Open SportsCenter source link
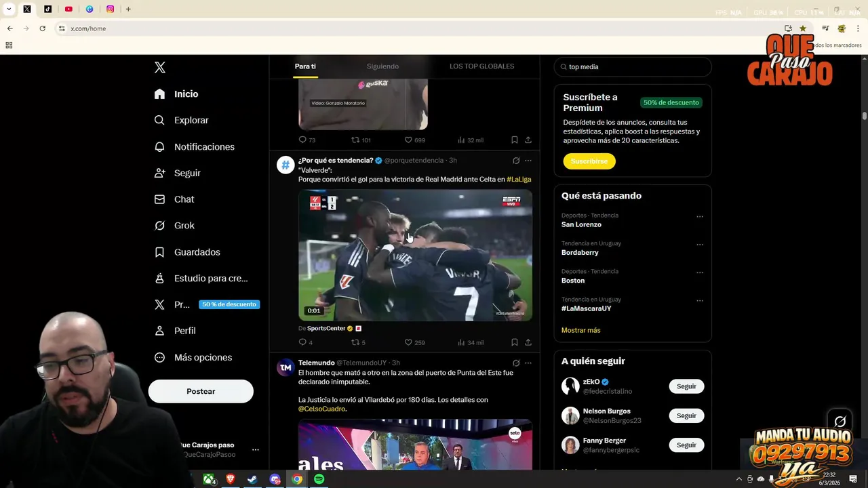Screen dimensions: 868x488 326,328
